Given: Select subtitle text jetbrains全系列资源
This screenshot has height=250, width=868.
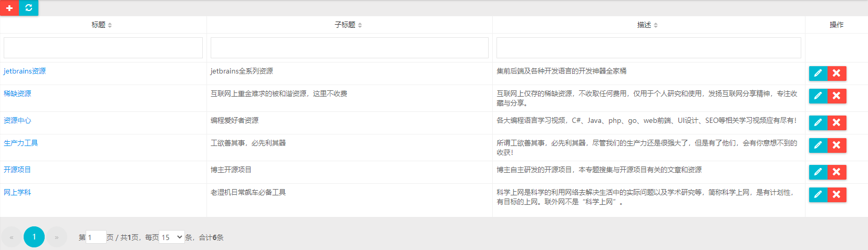Looking at the screenshot, I should pyautogui.click(x=242, y=71).
